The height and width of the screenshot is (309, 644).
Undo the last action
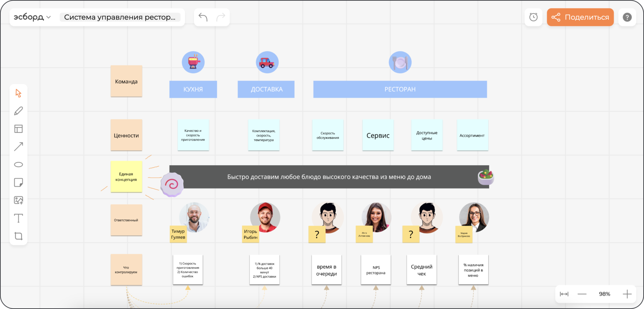pyautogui.click(x=203, y=17)
